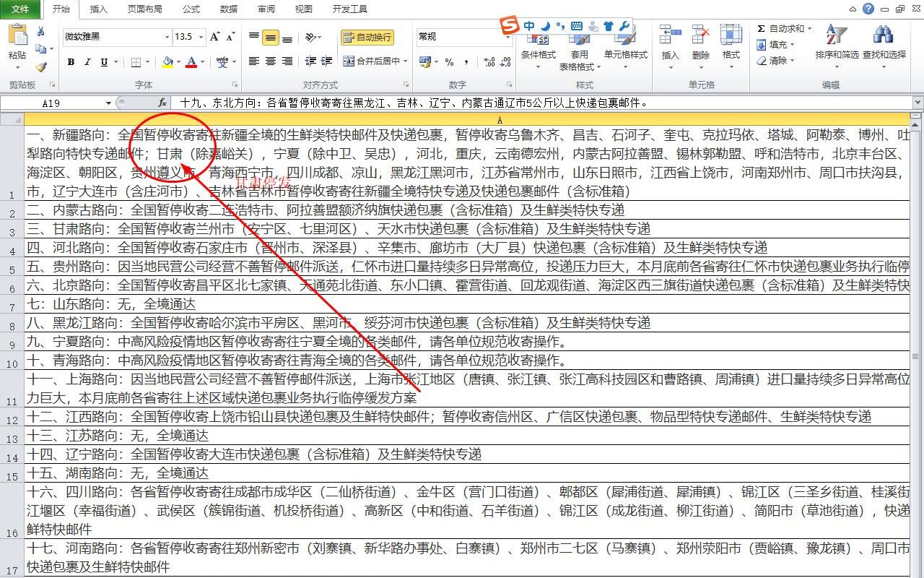Click the Cut scissors icon
The image size is (924, 578).
click(41, 31)
